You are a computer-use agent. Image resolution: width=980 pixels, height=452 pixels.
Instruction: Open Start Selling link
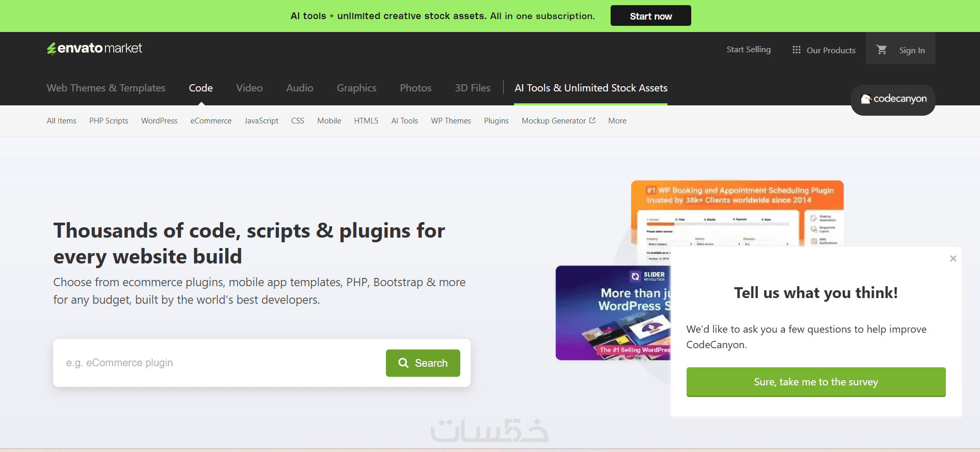(749, 50)
